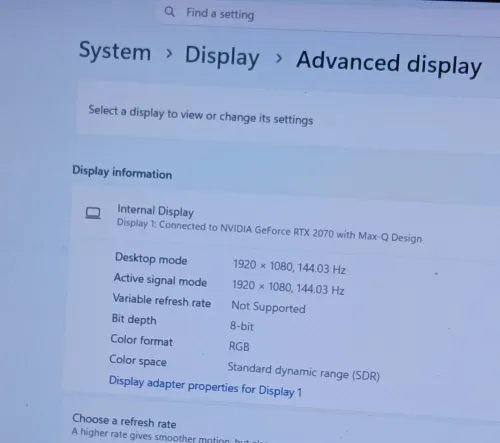Screen dimensions: 500x443
Task: Click Active signal mode 144.03 Hz value
Action: coord(288,287)
